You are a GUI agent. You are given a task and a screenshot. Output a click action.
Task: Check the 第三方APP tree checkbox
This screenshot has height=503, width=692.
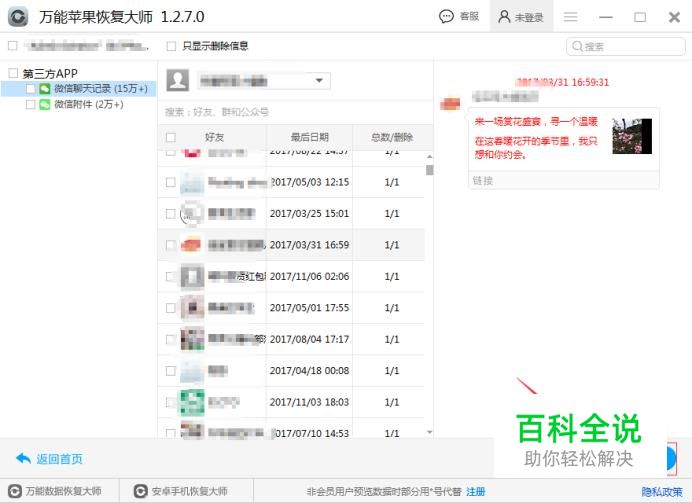[13, 73]
